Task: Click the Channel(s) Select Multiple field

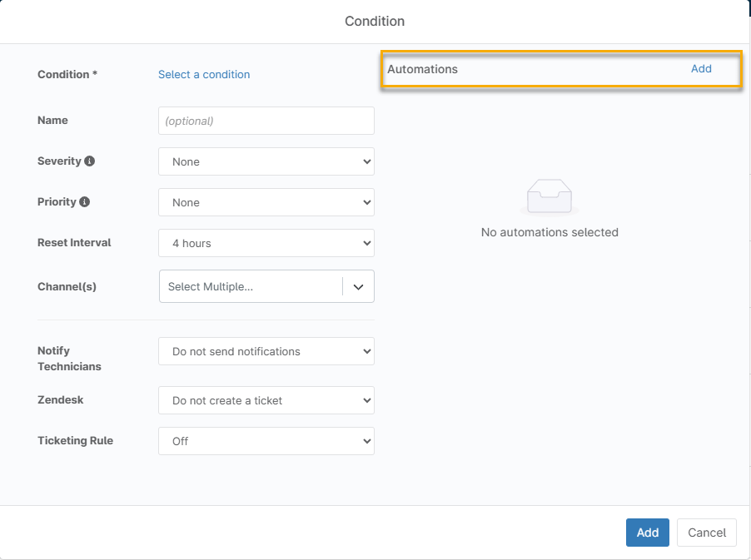Action: tap(250, 287)
